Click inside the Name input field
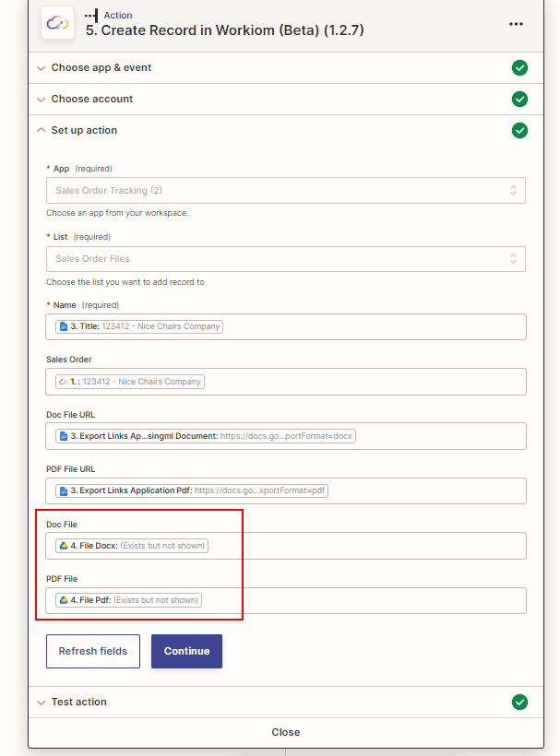The image size is (560, 756). point(286,327)
